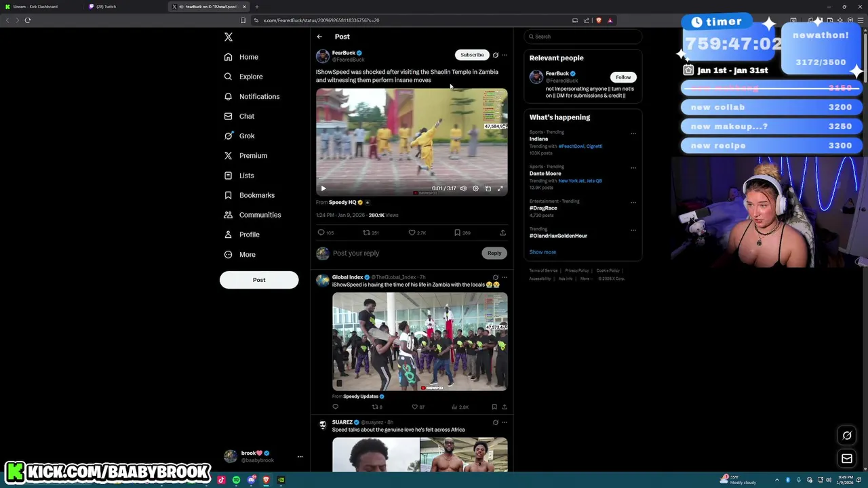Repost Global Index post
The height and width of the screenshot is (488, 868).
click(x=377, y=407)
